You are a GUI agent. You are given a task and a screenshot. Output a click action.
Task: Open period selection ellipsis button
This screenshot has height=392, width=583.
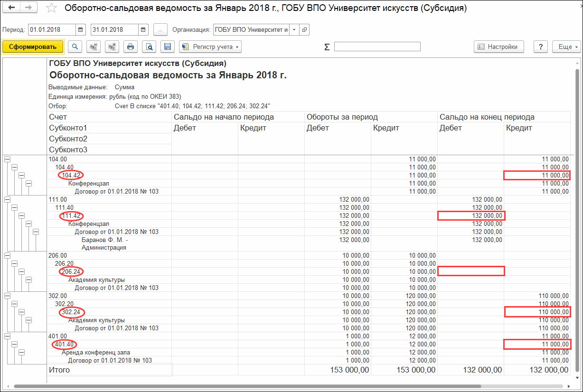point(160,29)
